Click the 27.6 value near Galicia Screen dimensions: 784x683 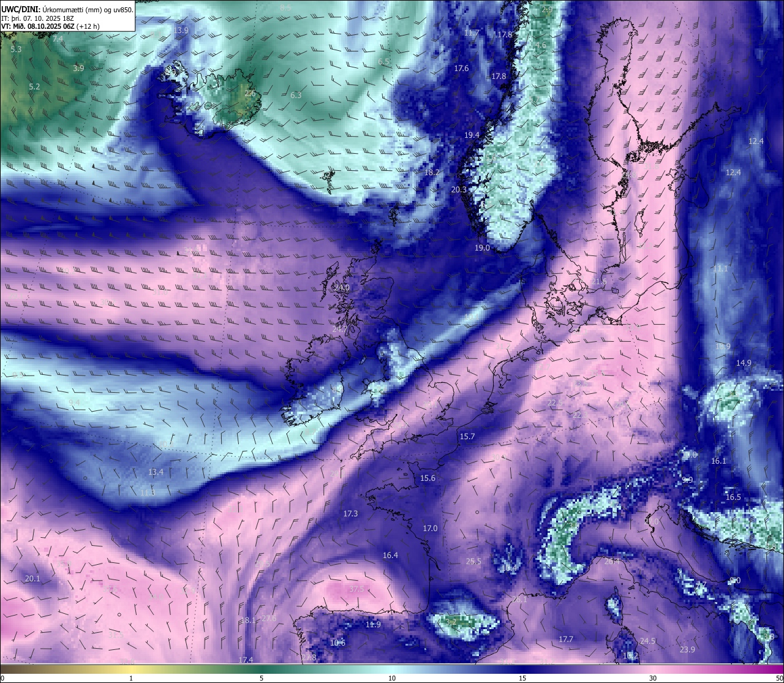269,619
